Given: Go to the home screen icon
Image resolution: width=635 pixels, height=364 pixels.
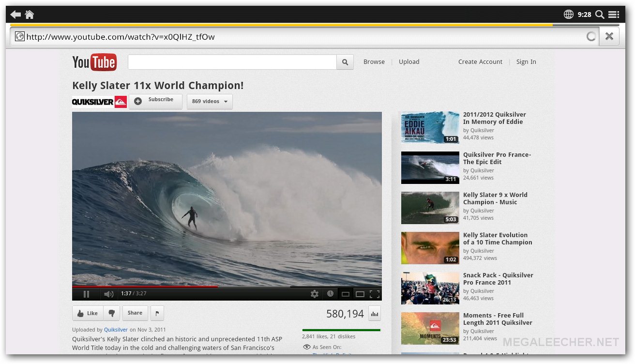Looking at the screenshot, I should pyautogui.click(x=30, y=15).
